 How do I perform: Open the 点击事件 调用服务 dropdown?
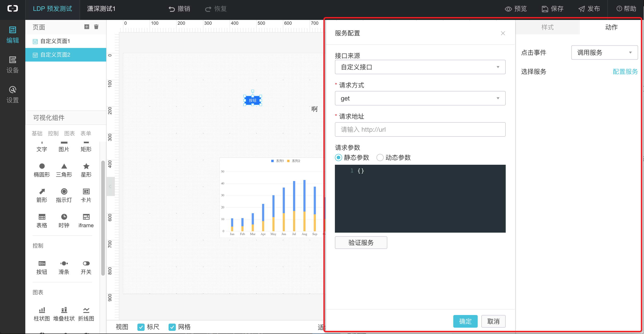(604, 52)
